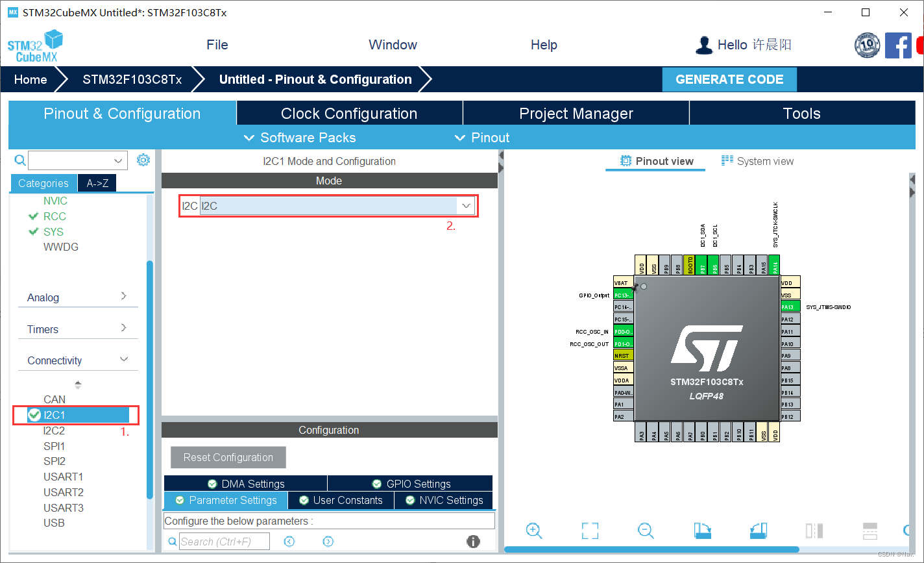Switch to Clock Configuration tab
The height and width of the screenshot is (563, 924).
click(x=349, y=113)
